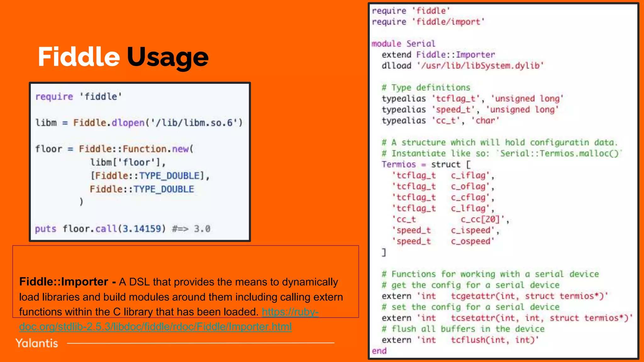
Task: Click the second "Fiddle::TYPE_DOUBLE" return type line
Action: 142,189
